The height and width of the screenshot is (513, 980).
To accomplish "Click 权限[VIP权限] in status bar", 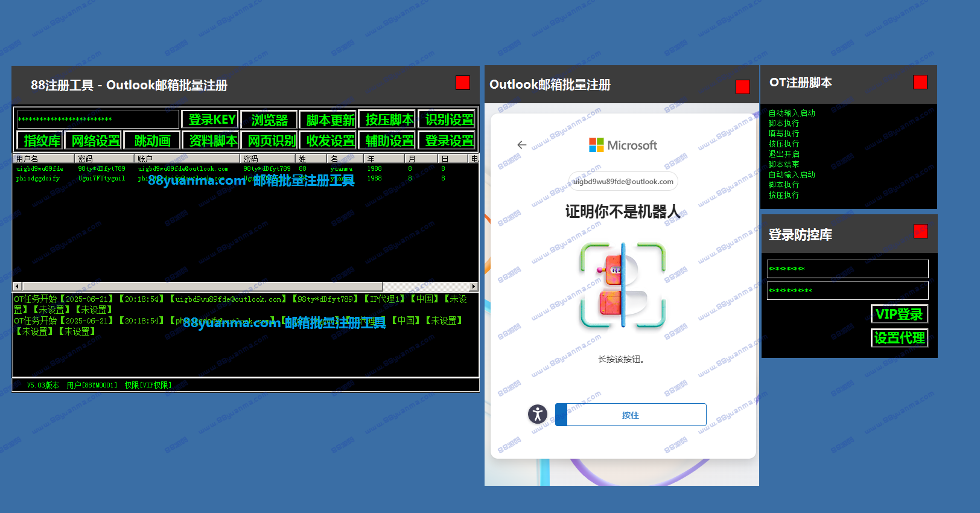I will tap(148, 385).
